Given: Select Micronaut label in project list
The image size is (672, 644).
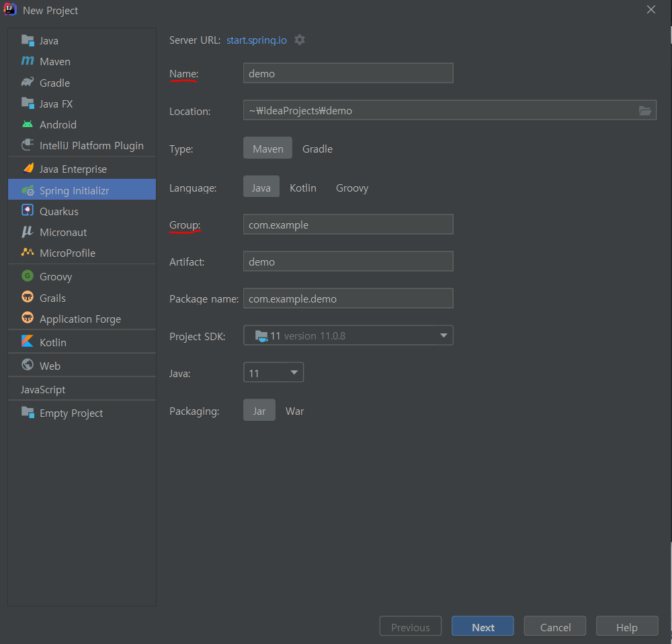Looking at the screenshot, I should (63, 233).
